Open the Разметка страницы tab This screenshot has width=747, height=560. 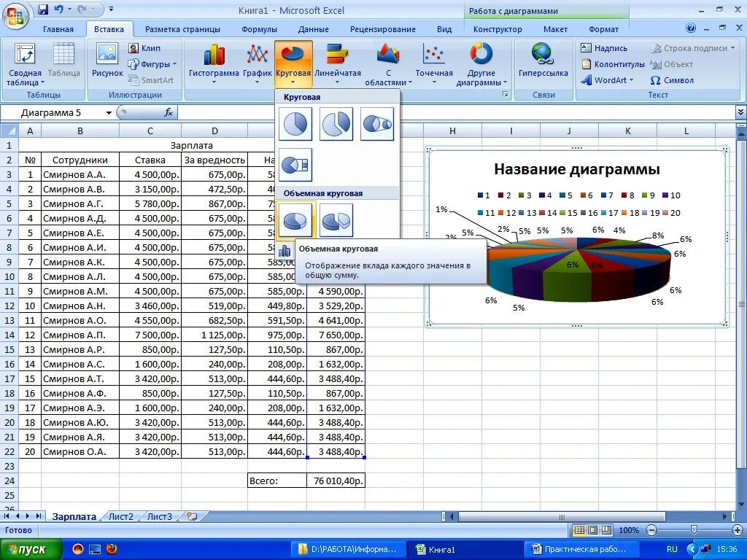pos(182,29)
